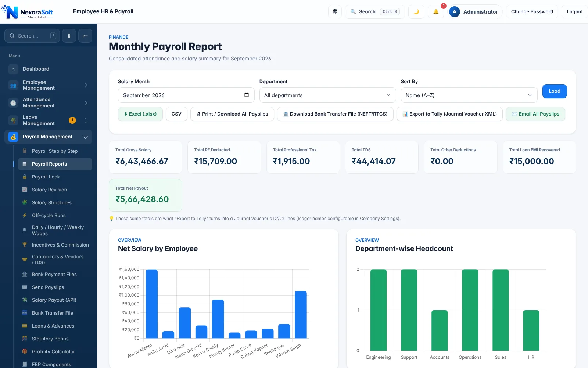588x368 pixels.
Task: Open Payroll Reports menu item
Action: pyautogui.click(x=55, y=164)
